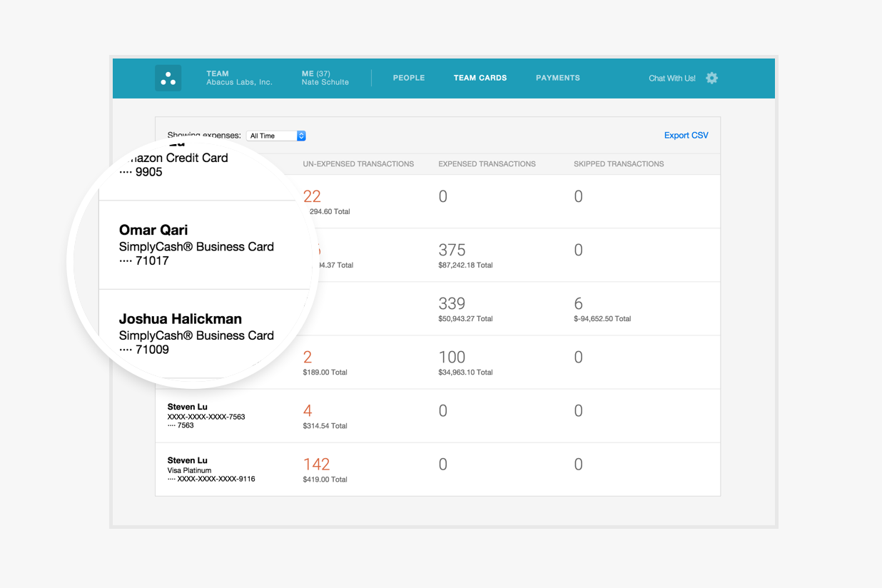Select the TEAM CARDS tab
882x588 pixels.
[480, 78]
